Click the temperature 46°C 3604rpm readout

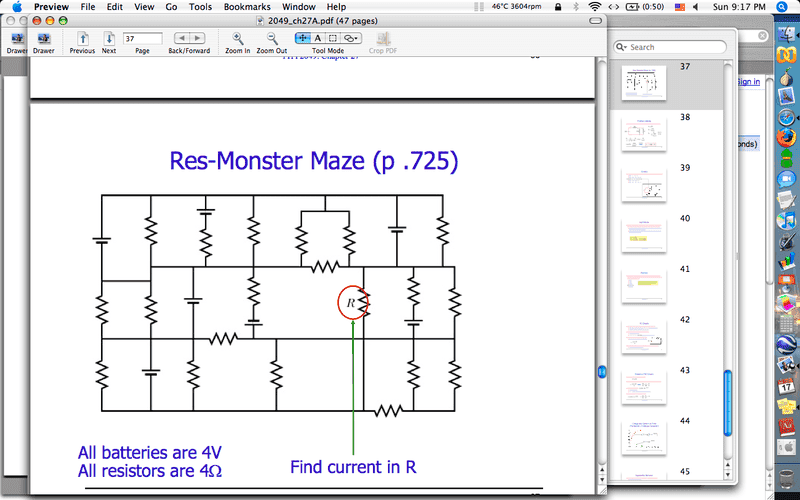pyautogui.click(x=516, y=7)
